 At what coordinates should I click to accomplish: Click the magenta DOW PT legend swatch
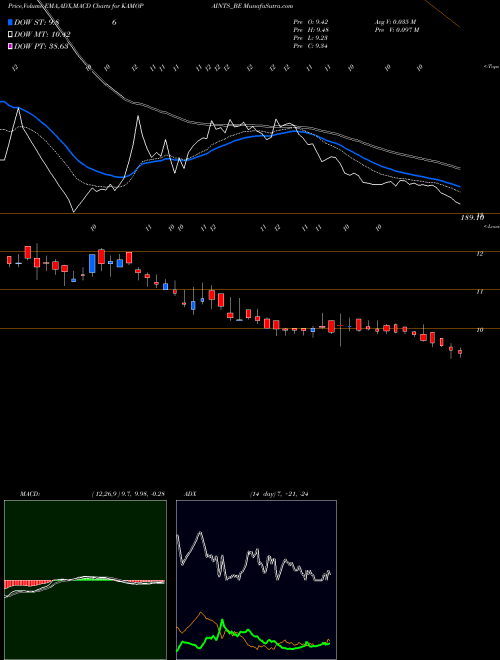point(10,46)
